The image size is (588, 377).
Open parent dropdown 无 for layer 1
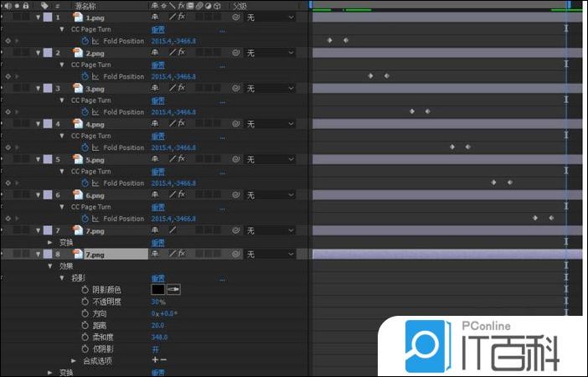(x=270, y=18)
